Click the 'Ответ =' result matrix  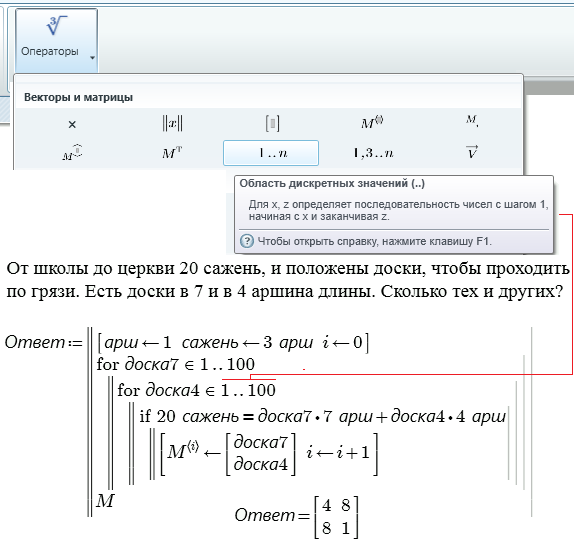(x=297, y=516)
